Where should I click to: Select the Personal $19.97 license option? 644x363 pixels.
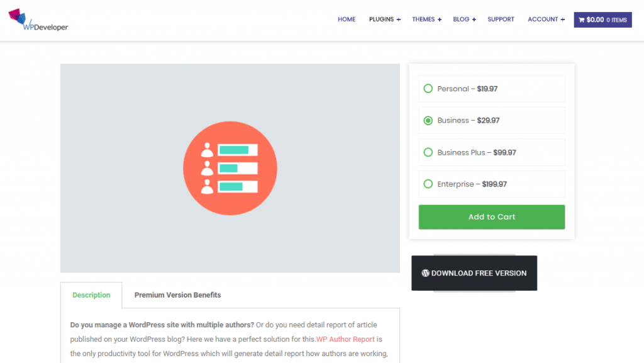coord(428,89)
